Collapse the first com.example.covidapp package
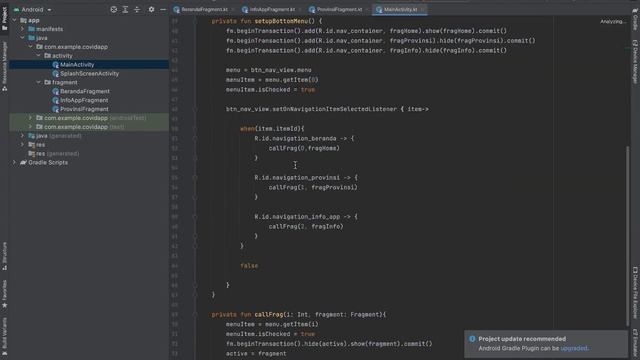640x360 pixels. pyautogui.click(x=31, y=47)
